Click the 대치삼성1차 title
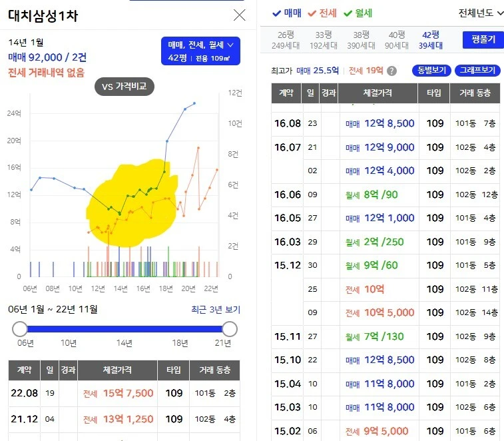The image size is (504, 441). 43,16
